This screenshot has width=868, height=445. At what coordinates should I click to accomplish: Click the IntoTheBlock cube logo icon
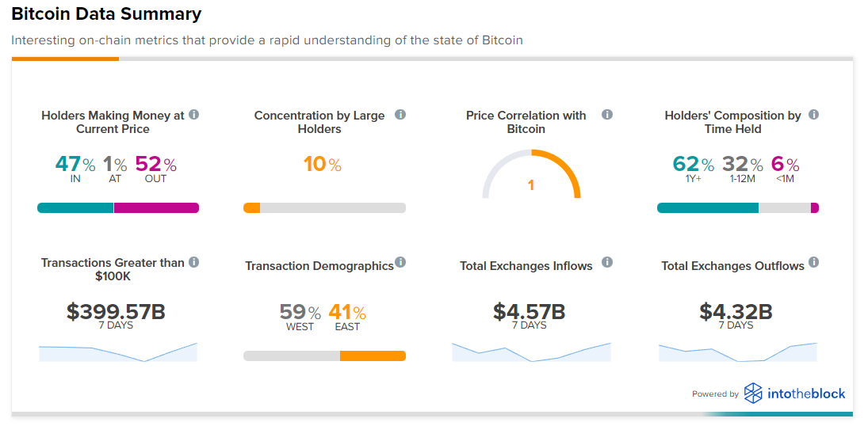point(753,394)
